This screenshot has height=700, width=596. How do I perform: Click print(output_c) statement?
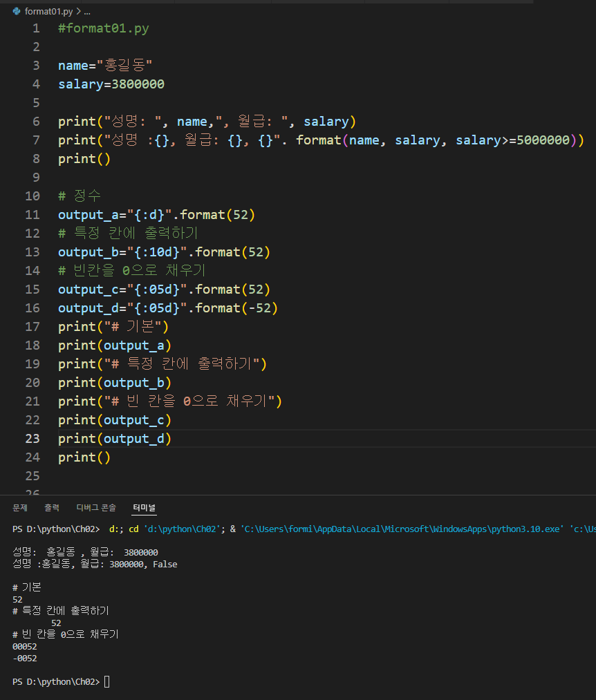(115, 420)
